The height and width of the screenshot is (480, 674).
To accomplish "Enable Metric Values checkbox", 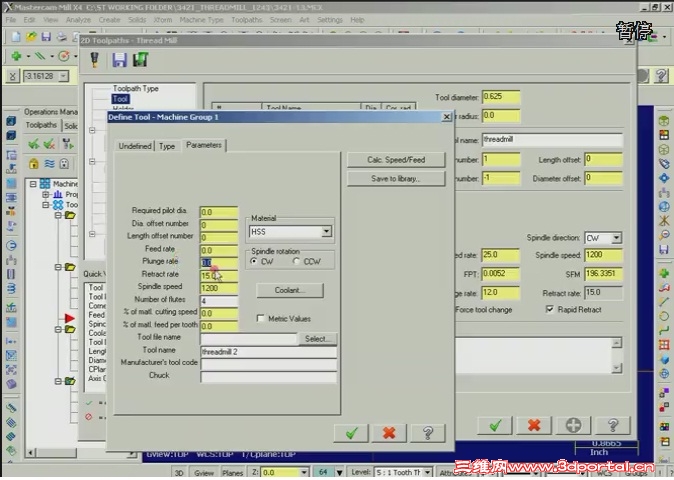I will (260, 318).
